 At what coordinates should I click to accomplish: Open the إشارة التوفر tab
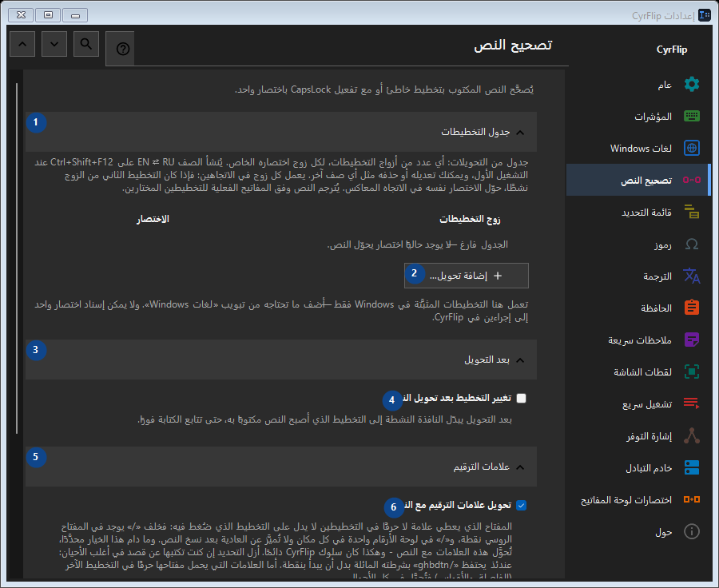pos(639,435)
